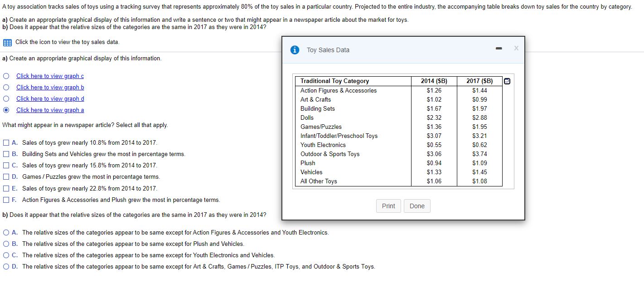Click the $1.95 value for Games/Puzzles 2017
Viewport: 644px width, 284px height.
point(479,127)
